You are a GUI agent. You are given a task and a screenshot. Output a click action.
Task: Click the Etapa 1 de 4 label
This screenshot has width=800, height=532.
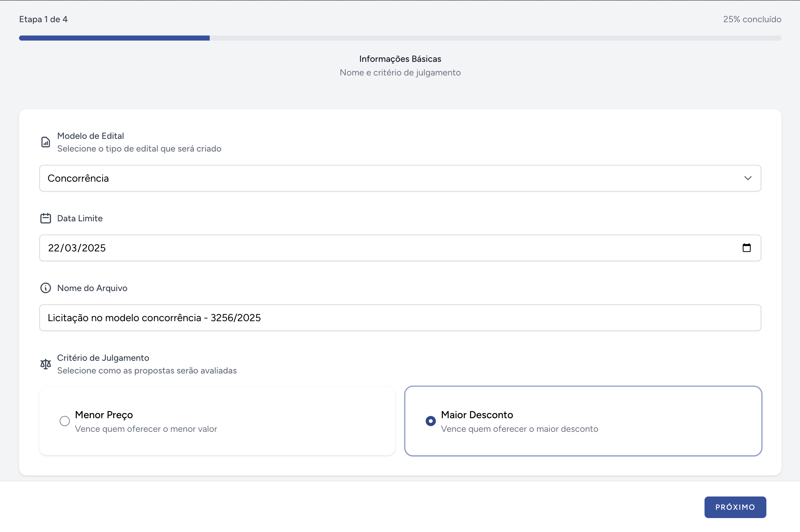43,19
